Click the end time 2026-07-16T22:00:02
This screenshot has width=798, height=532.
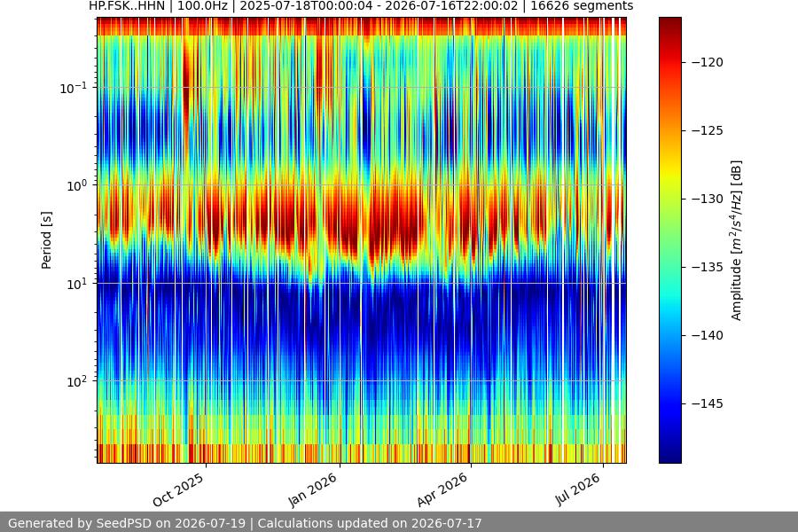[x=451, y=6]
